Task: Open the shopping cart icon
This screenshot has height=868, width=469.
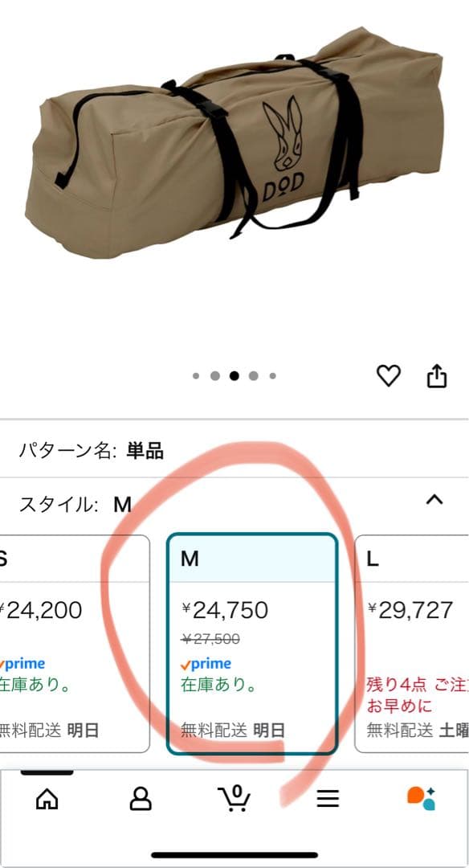Action: [x=234, y=798]
